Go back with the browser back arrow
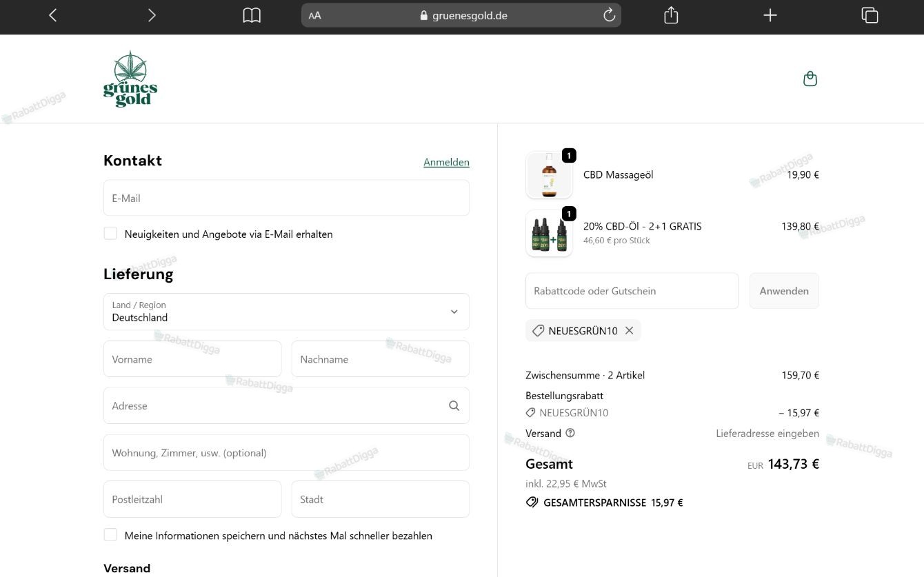This screenshot has width=924, height=577. [x=53, y=15]
